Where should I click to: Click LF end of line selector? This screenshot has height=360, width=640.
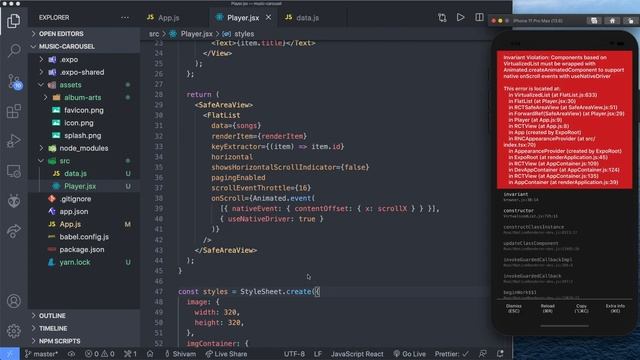click(318, 354)
